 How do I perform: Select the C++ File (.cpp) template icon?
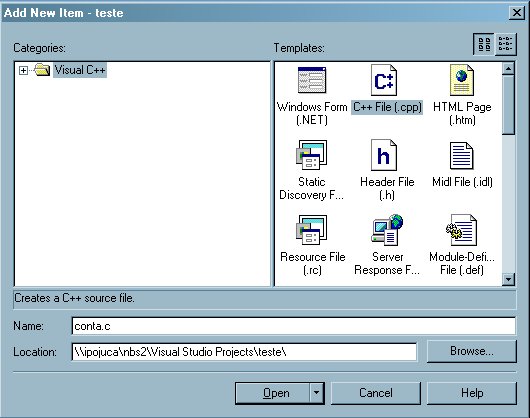384,80
